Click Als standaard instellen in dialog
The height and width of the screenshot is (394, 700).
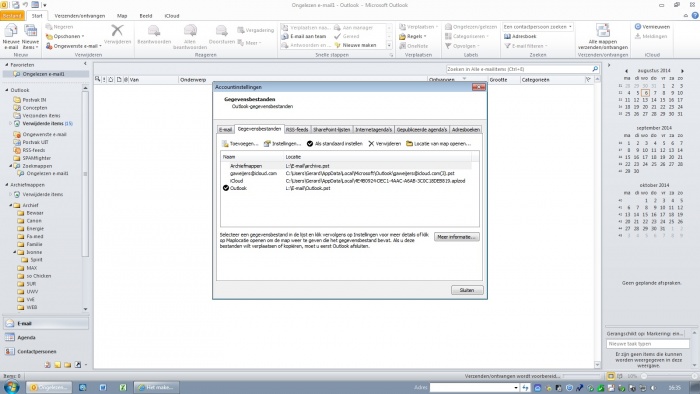pyautogui.click(x=334, y=144)
